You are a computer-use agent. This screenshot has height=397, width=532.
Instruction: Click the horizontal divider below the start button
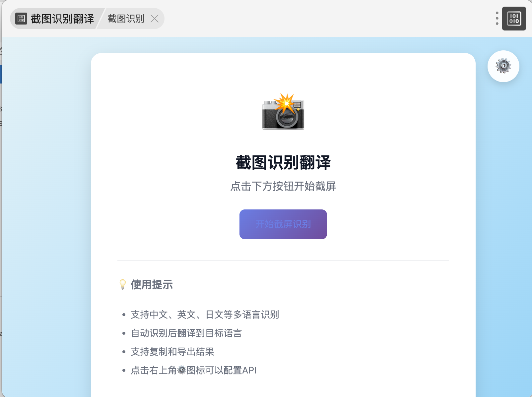pos(283,261)
